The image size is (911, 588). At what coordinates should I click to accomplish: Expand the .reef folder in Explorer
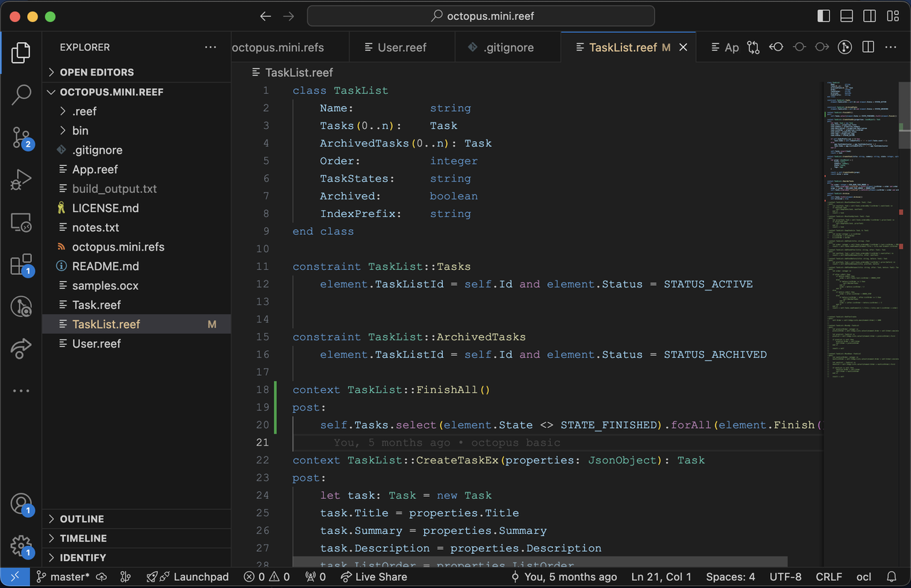click(x=137, y=111)
